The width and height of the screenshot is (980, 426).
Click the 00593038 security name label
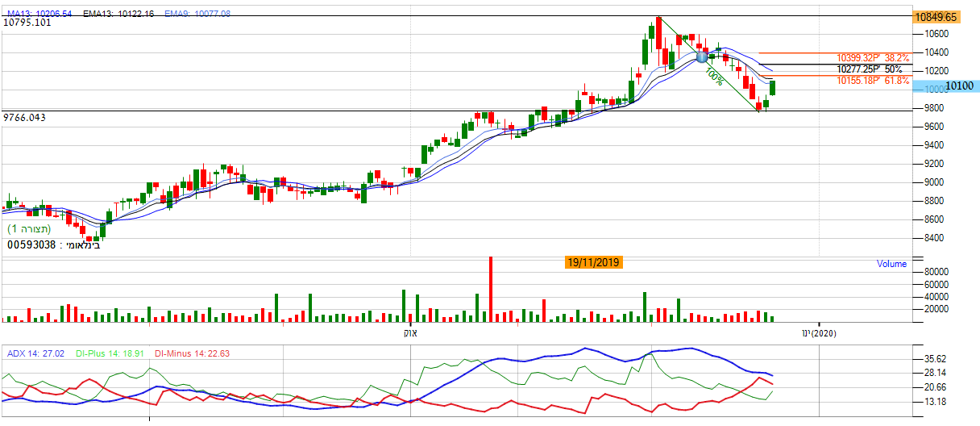pos(53,244)
